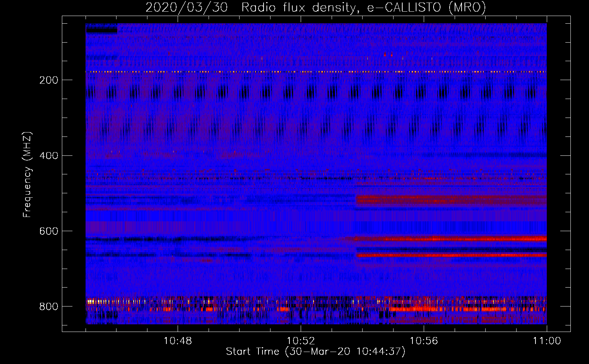589x364 pixels.
Task: Click the 800 frequency tick label
Action: pos(49,306)
